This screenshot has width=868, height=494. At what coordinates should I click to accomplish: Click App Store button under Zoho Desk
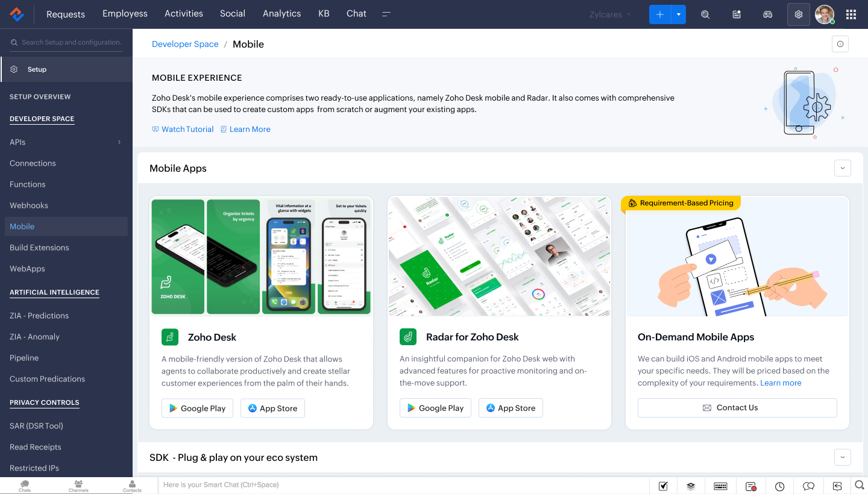point(272,408)
